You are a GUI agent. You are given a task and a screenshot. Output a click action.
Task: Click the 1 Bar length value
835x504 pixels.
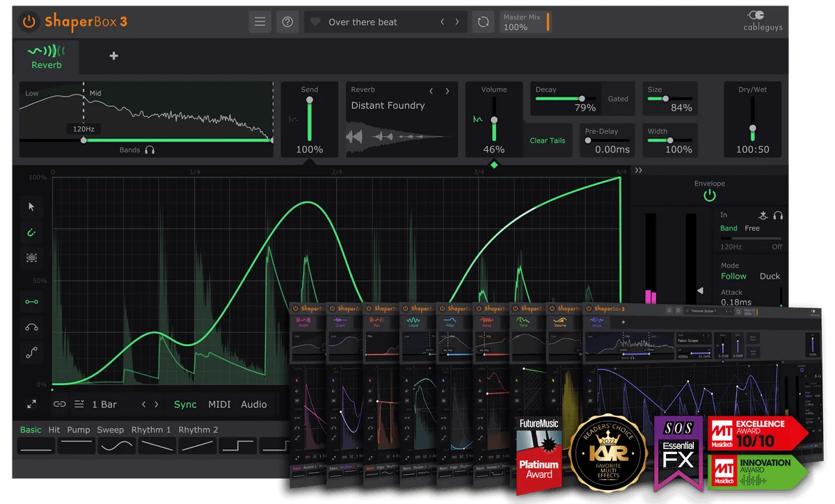104,405
